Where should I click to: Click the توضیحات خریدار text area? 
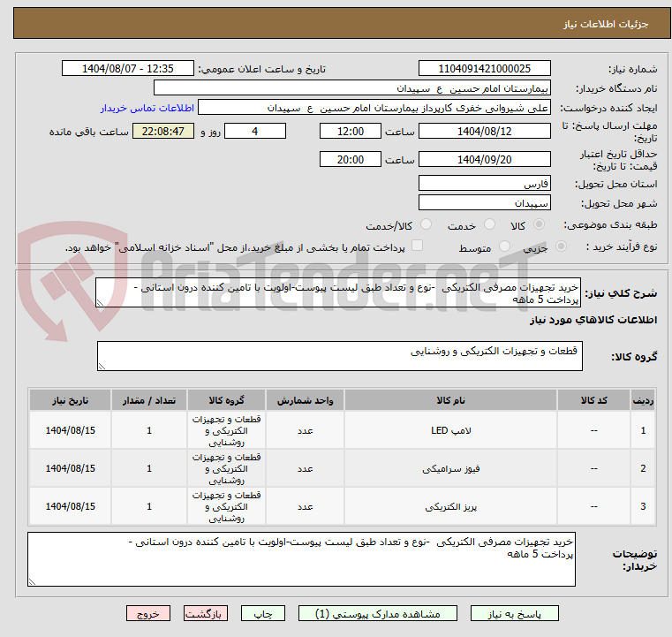point(301,559)
